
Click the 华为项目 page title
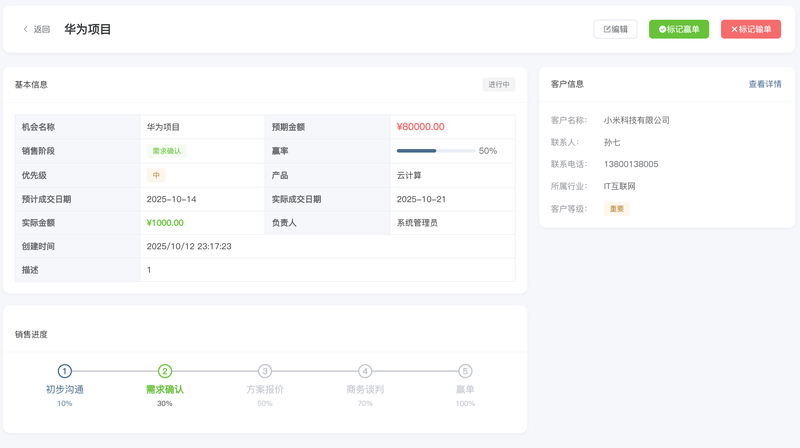[x=88, y=29]
